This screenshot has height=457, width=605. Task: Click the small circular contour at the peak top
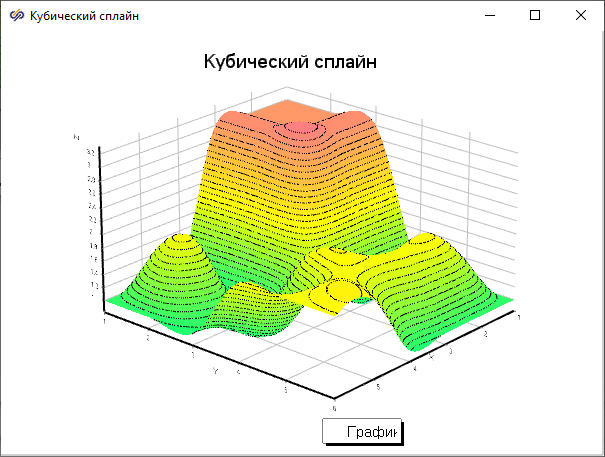click(x=300, y=128)
